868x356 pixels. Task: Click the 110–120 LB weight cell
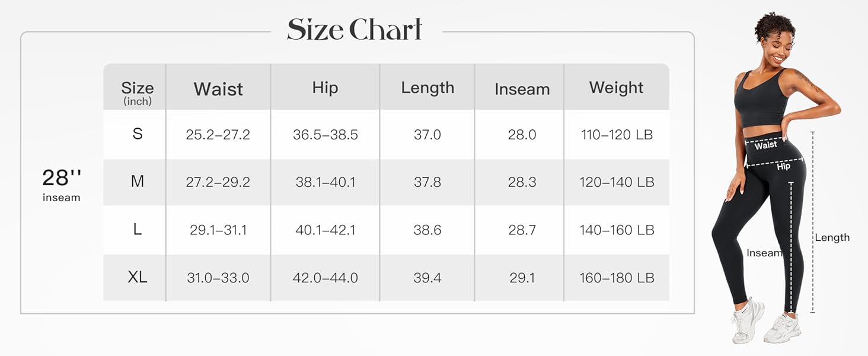click(617, 135)
